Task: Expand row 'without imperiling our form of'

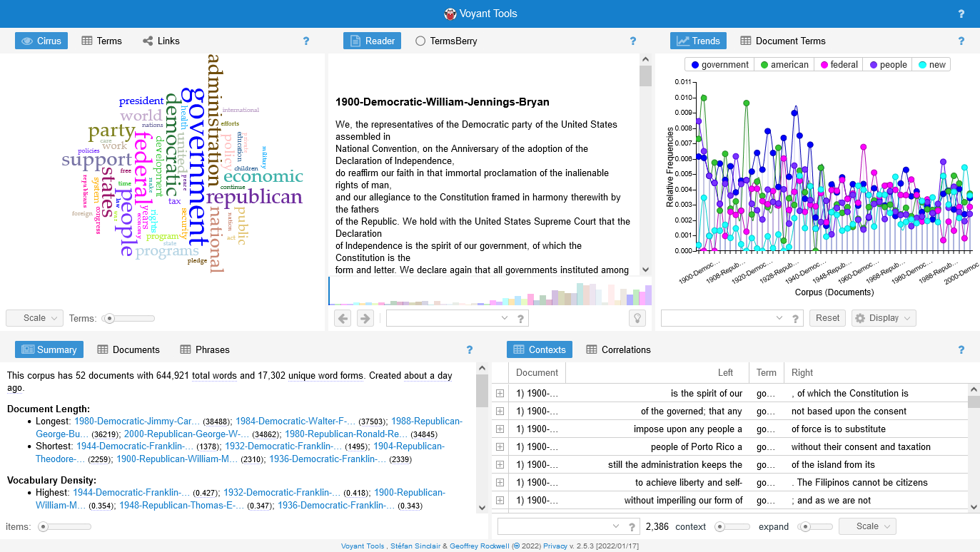Action: point(500,500)
